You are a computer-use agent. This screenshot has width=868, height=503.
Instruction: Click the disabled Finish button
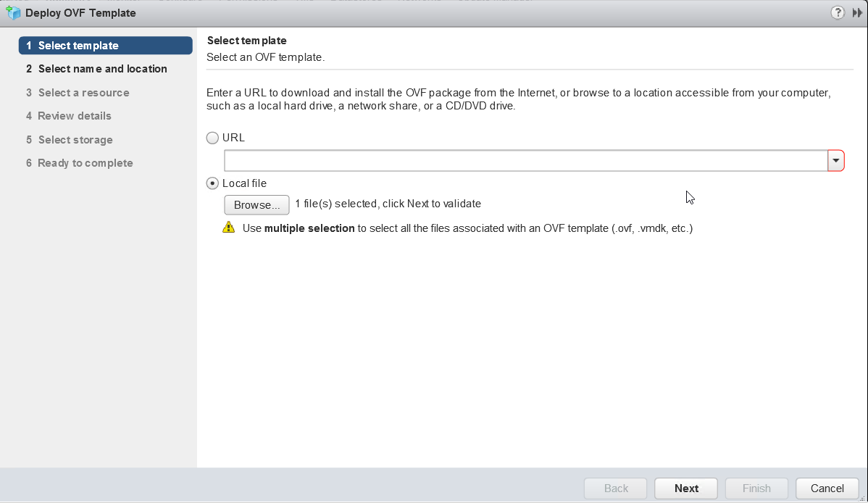click(x=756, y=489)
